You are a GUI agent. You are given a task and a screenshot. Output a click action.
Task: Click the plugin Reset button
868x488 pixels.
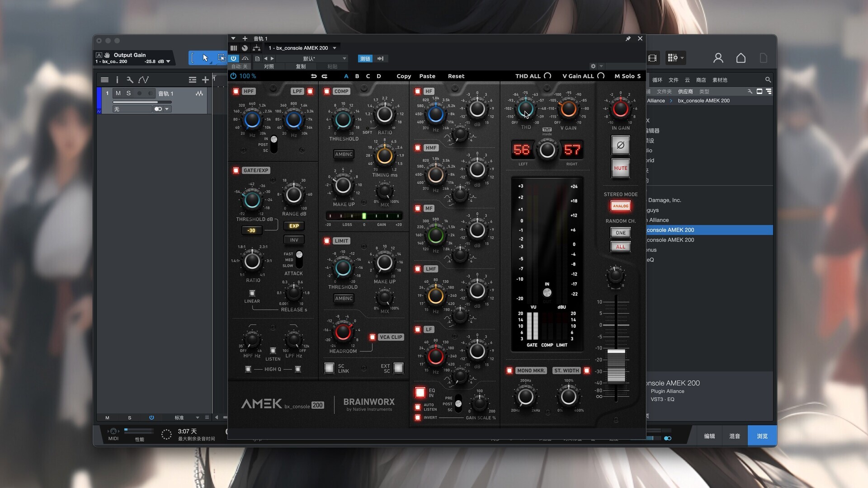(456, 76)
